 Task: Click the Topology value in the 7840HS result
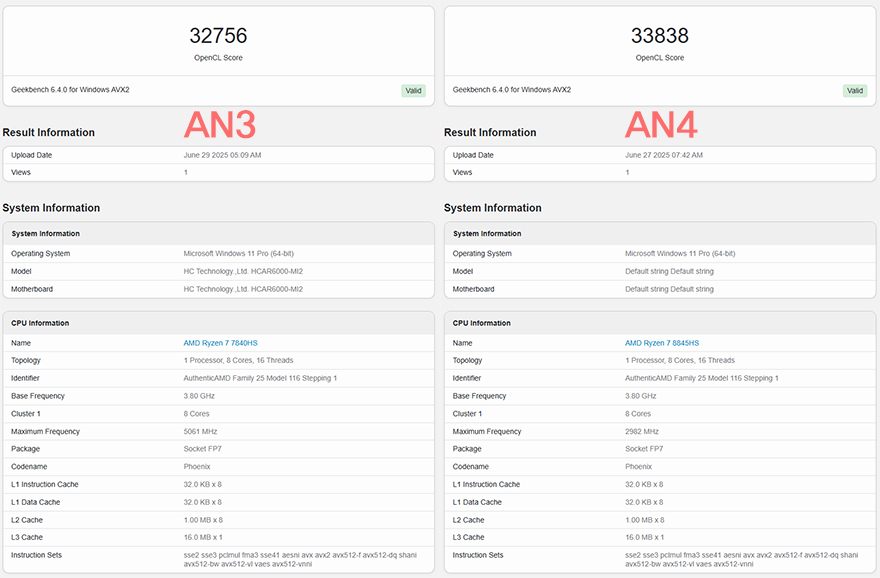coord(239,360)
